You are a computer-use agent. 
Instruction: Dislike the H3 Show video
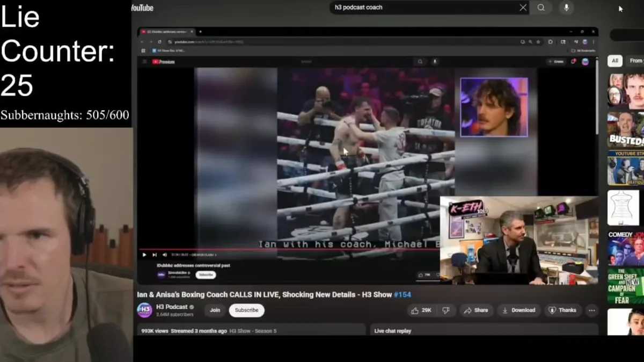(x=446, y=310)
